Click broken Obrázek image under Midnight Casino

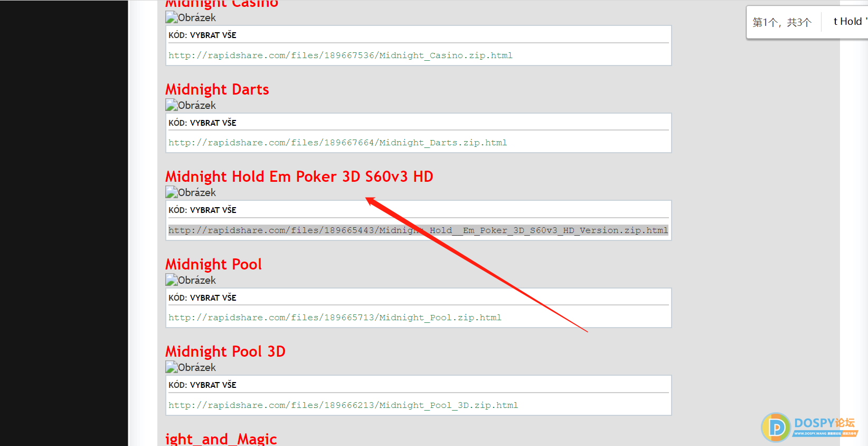point(191,17)
